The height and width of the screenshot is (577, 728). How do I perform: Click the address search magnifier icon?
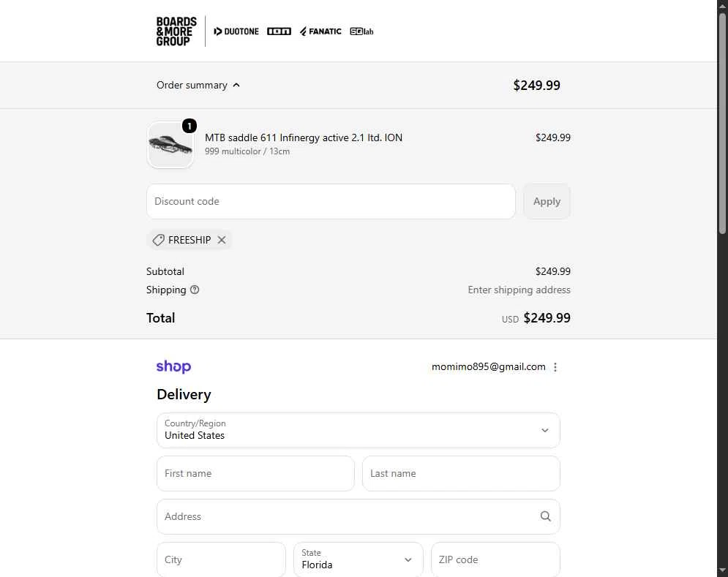546,516
